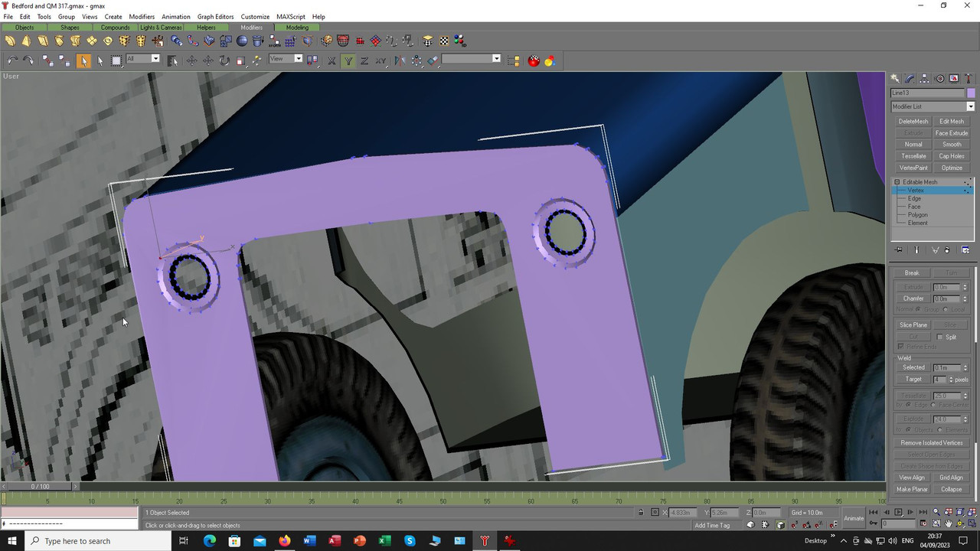Choose the Select and Uniform Scale tool
Viewport: 980px width, 551px height.
click(240, 60)
